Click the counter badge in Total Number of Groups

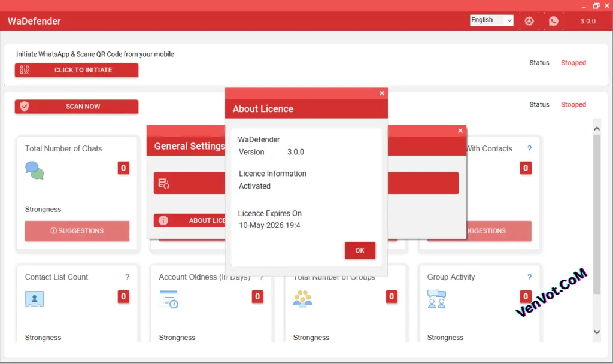tap(392, 296)
